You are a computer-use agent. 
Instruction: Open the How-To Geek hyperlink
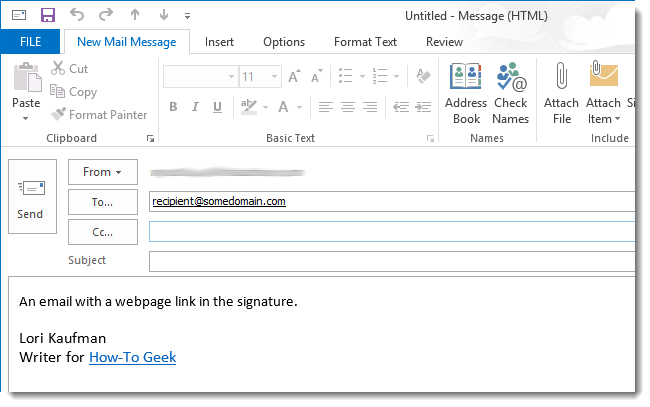tap(133, 357)
